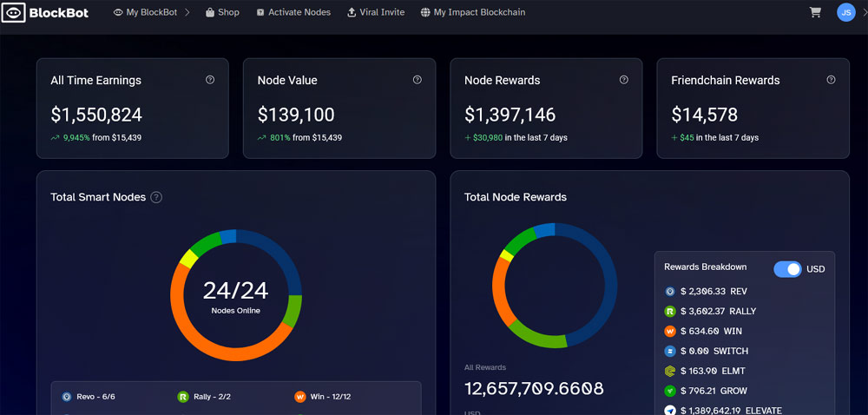Click the $30,980 last 7 days figure

pyautogui.click(x=488, y=138)
